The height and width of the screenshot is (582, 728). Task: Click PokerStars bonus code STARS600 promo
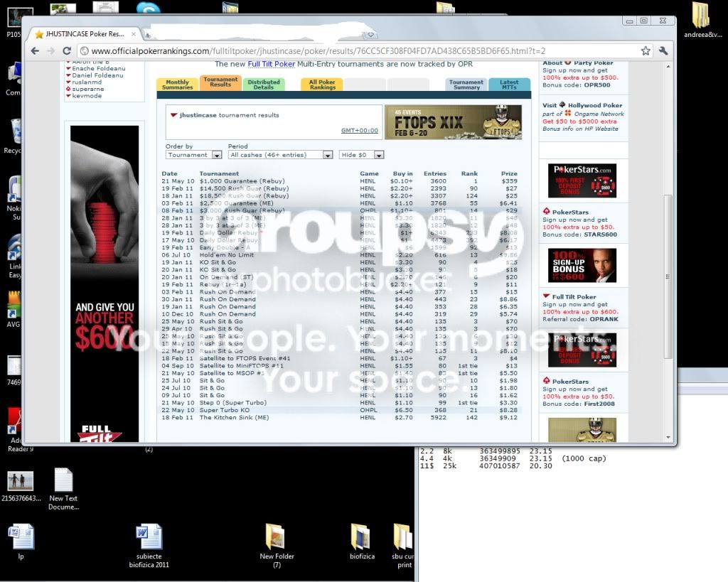(x=580, y=223)
